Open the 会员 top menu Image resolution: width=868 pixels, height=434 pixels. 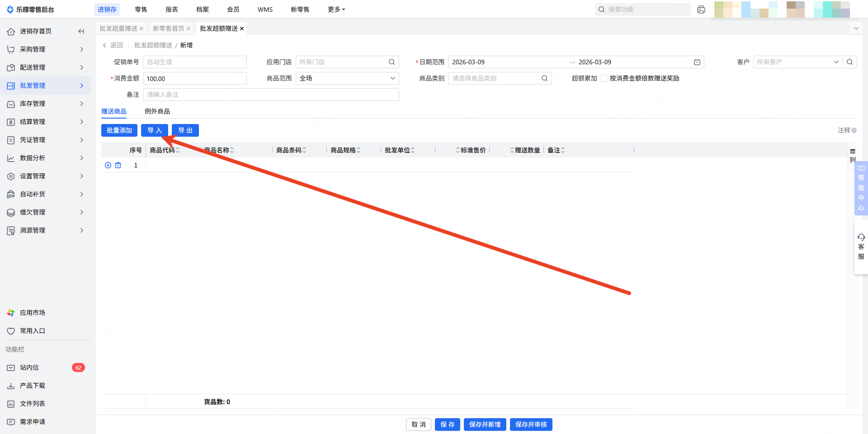coord(233,10)
